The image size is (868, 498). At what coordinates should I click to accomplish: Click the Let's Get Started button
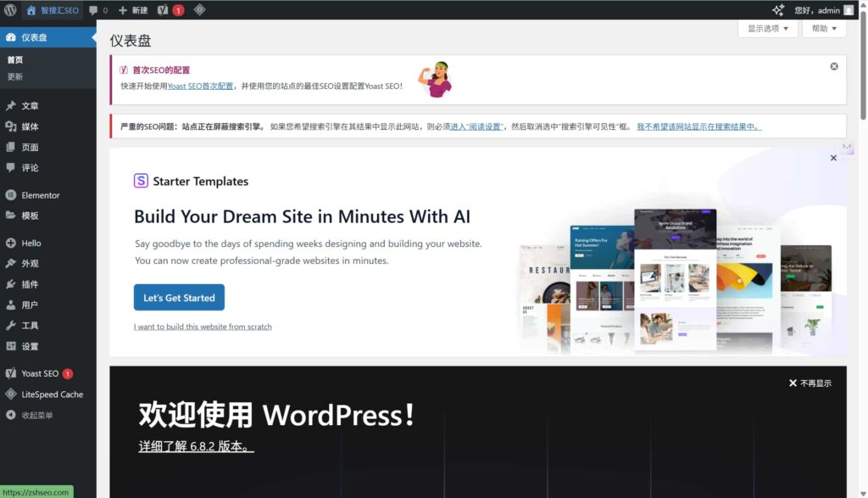tap(179, 298)
